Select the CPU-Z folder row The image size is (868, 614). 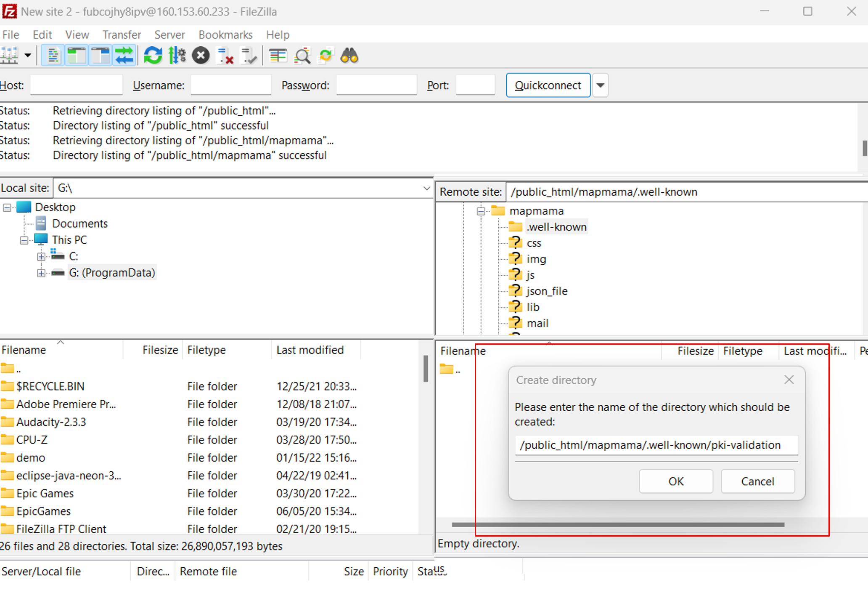click(209, 439)
